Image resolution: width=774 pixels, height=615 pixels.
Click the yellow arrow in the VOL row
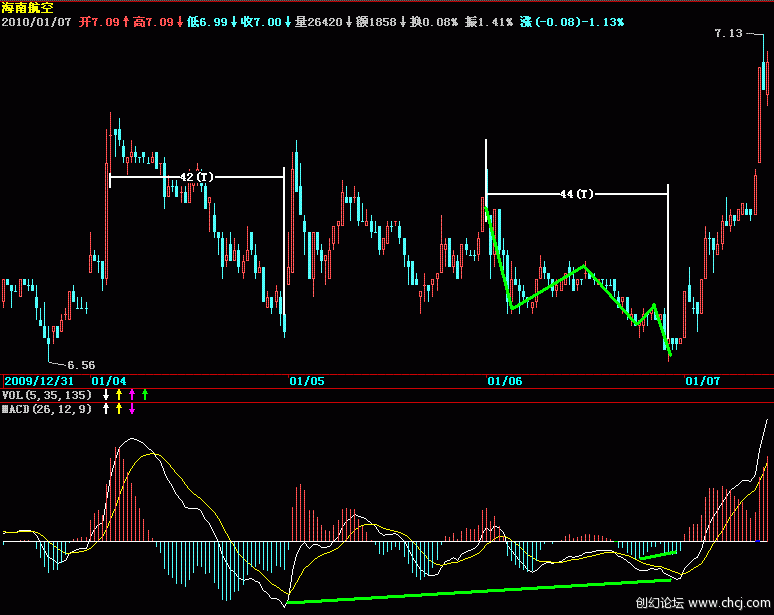pos(119,395)
